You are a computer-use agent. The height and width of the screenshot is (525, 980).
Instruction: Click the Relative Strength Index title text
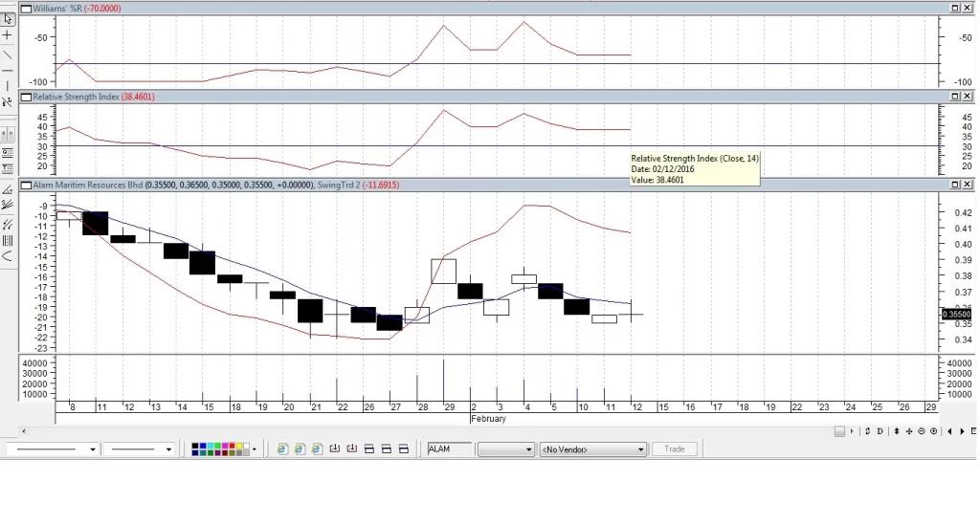click(76, 97)
